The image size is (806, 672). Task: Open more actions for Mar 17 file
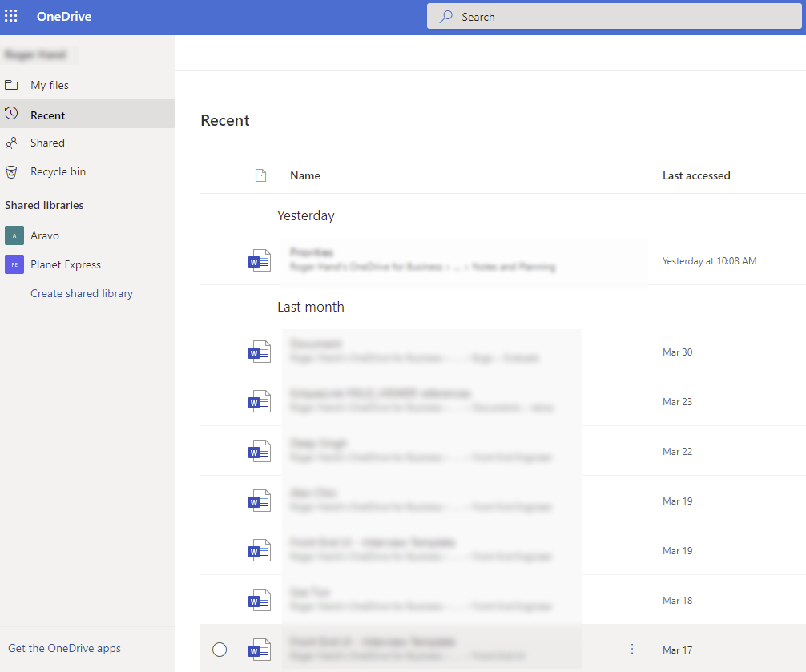click(x=632, y=650)
